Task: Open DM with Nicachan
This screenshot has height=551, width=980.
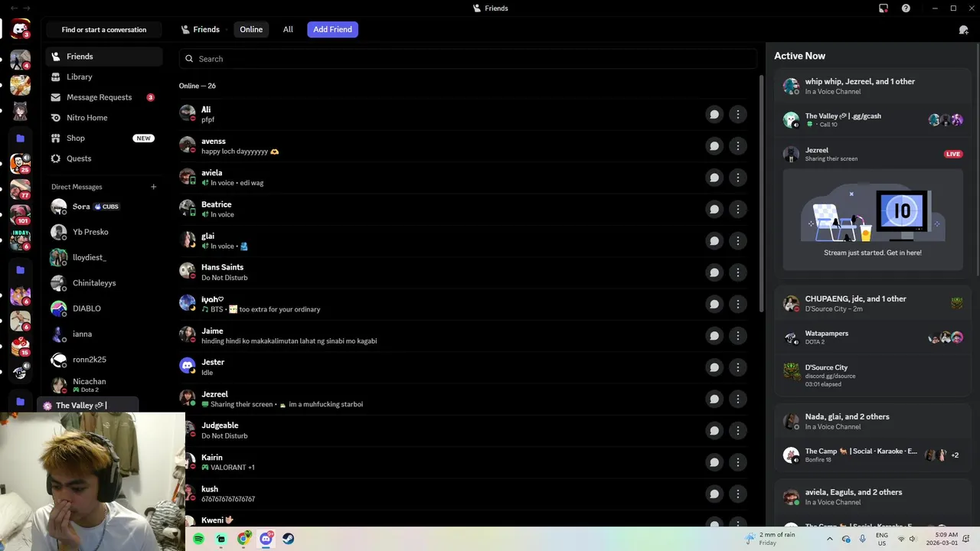Action: click(x=104, y=385)
